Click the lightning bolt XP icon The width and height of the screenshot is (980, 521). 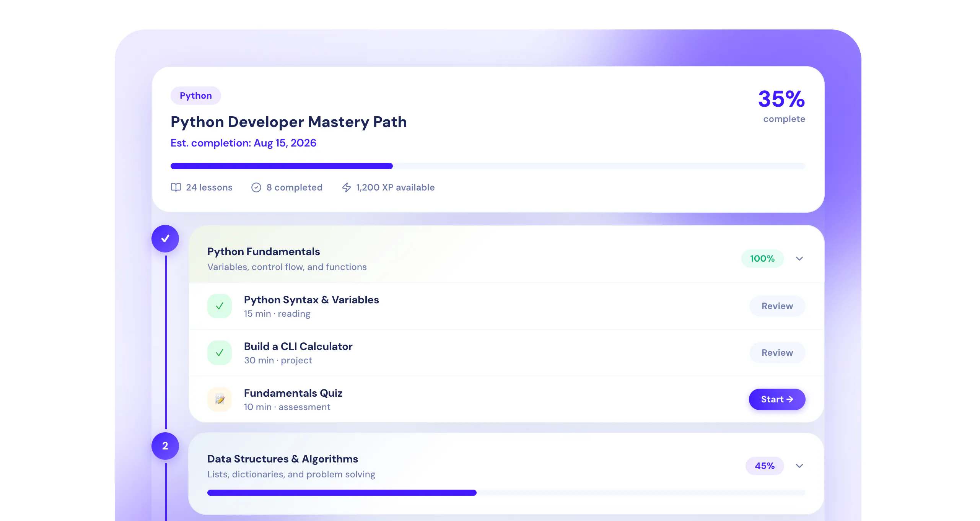tap(347, 187)
